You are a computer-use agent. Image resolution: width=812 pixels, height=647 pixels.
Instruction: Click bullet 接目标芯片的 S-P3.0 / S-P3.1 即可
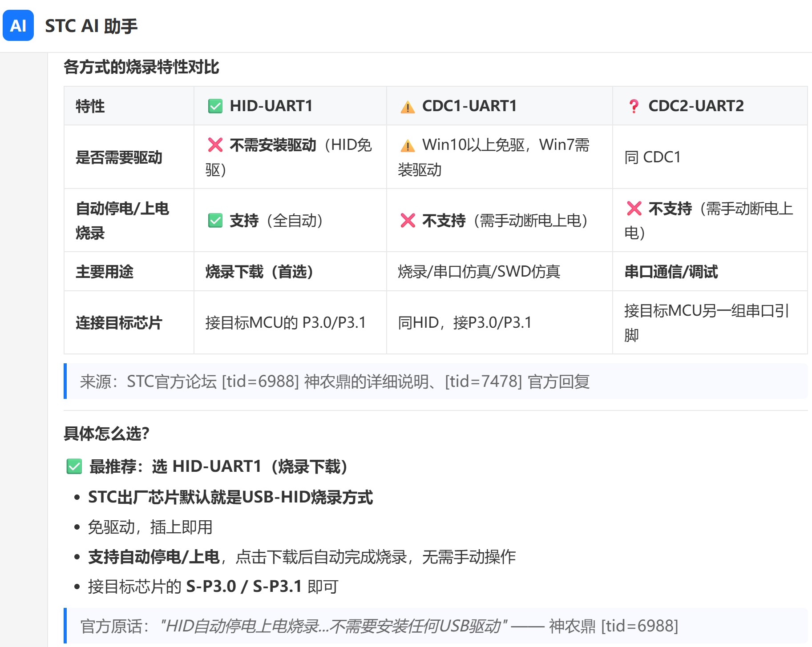tap(213, 587)
